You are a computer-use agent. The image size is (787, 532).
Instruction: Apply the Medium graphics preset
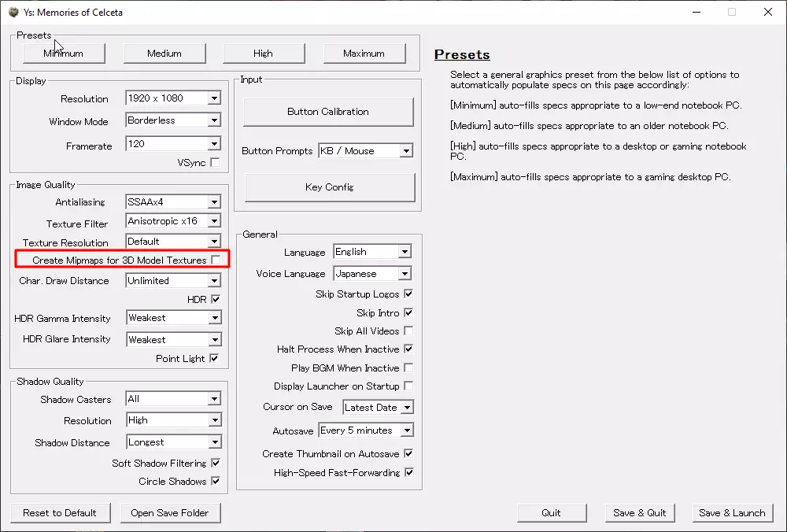[x=164, y=54]
